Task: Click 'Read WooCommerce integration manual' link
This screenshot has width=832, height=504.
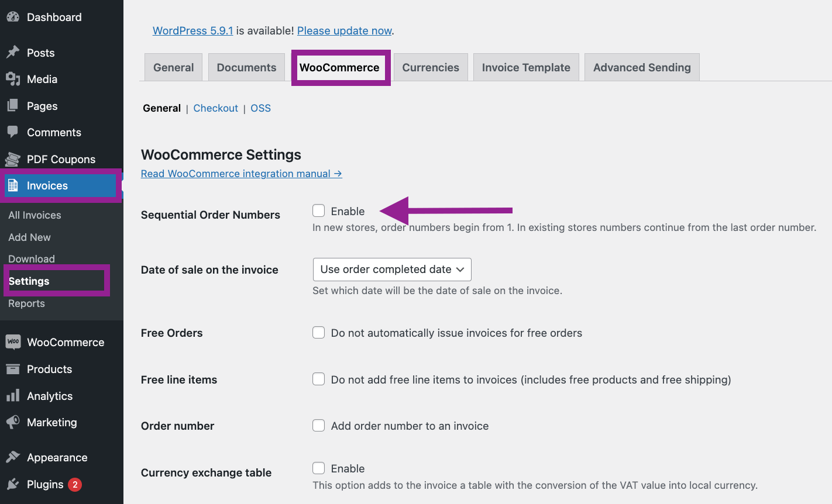Action: (241, 174)
